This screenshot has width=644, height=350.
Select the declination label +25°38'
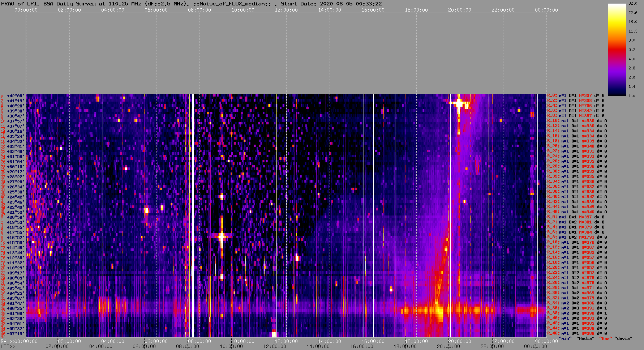point(16,192)
